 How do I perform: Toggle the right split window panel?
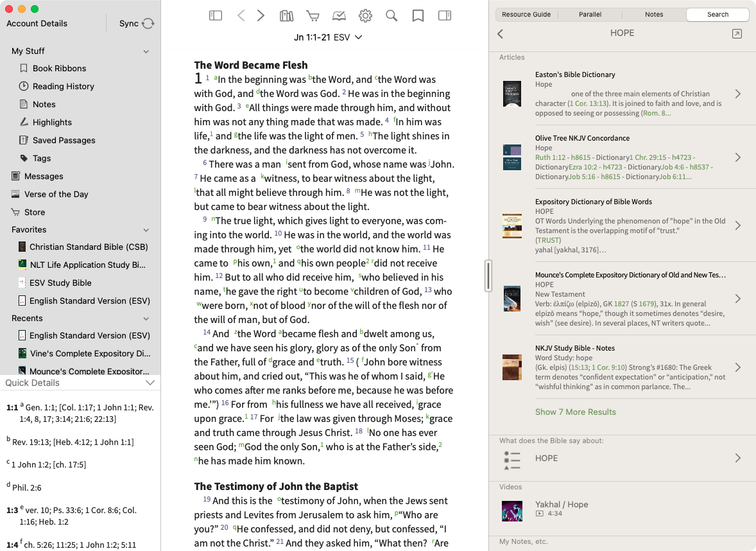pyautogui.click(x=444, y=16)
